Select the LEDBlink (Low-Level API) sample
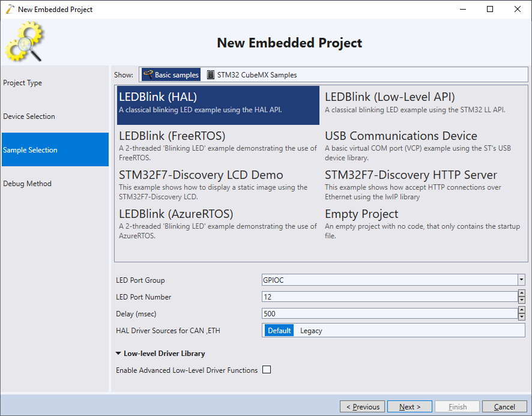The height and width of the screenshot is (416, 532). pyautogui.click(x=424, y=105)
